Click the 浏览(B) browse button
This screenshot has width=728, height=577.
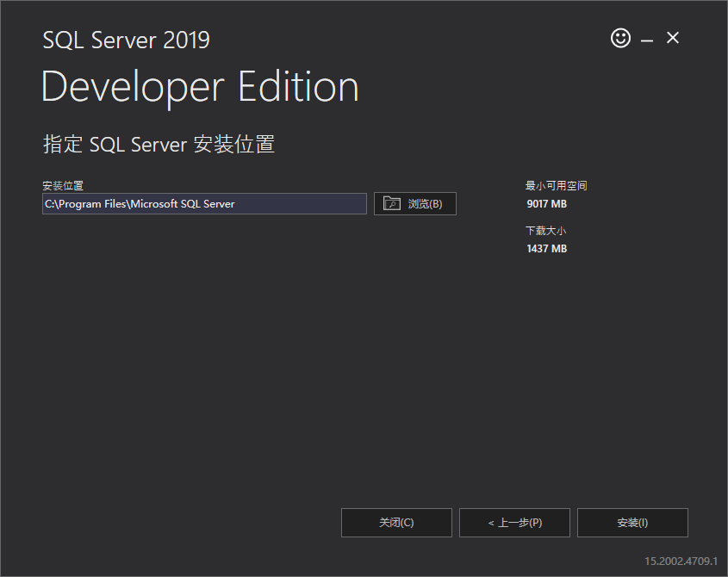[x=415, y=203]
